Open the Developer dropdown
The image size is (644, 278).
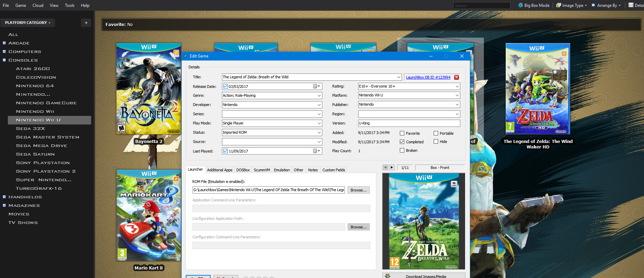[319, 105]
